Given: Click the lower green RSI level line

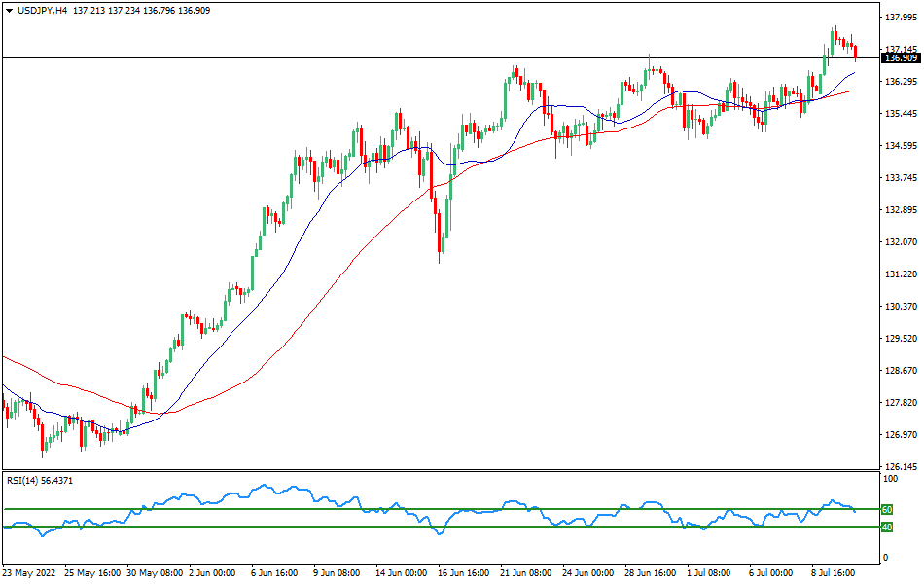Looking at the screenshot, I should point(292,527).
